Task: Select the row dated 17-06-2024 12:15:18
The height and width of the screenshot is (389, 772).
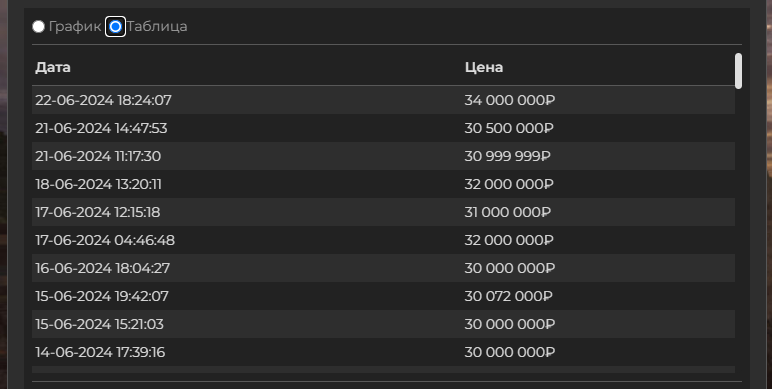Action: click(x=384, y=213)
